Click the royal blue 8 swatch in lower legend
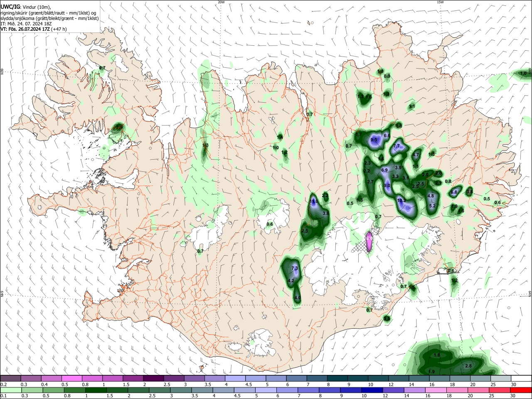The width and height of the screenshot is (532, 399). pos(330,390)
